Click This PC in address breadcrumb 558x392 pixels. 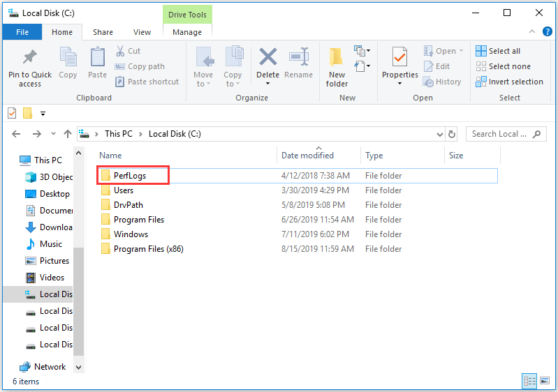(119, 134)
